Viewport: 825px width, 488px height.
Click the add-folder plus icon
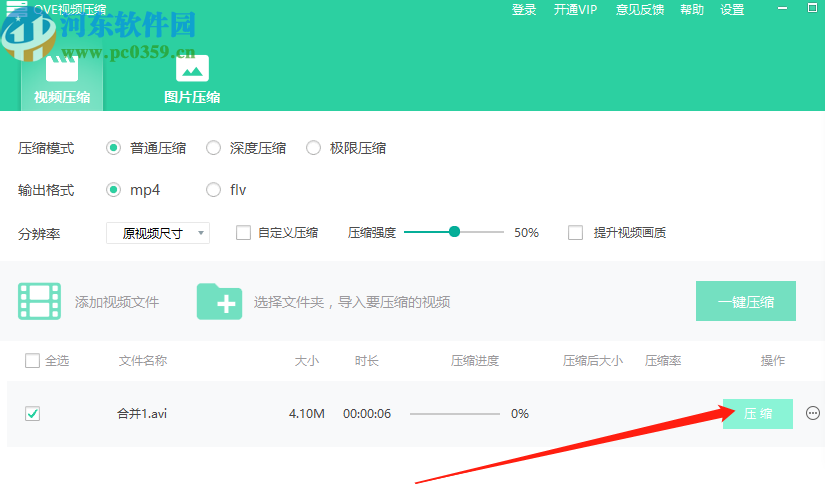[x=219, y=302]
